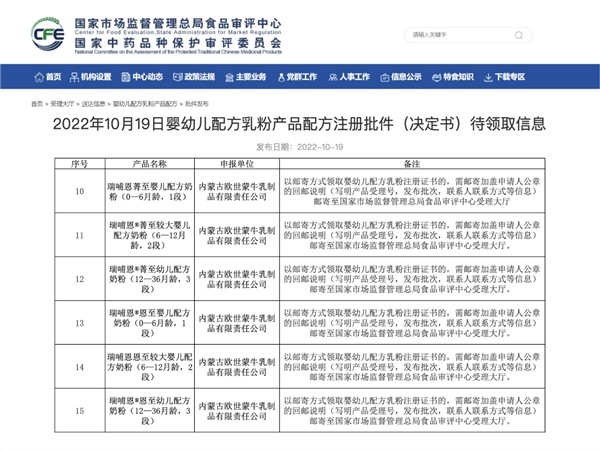Image resolution: width=600 pixels, height=450 pixels.
Task: Click the search magnifier icon
Action: tap(519, 35)
